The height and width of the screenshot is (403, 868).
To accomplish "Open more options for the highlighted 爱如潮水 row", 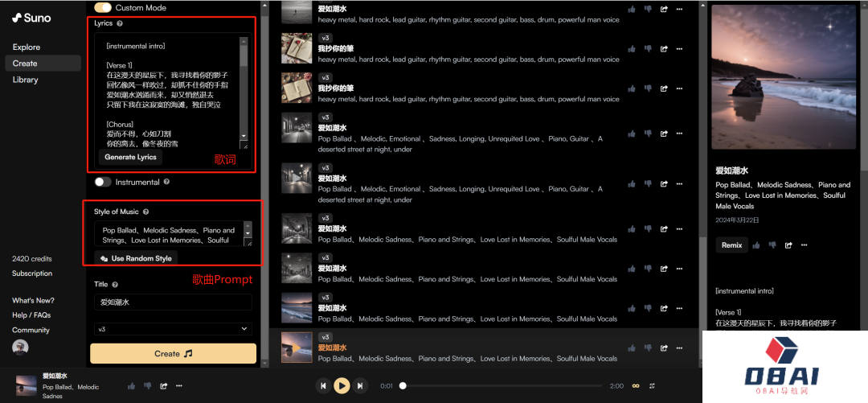I will tap(679, 348).
